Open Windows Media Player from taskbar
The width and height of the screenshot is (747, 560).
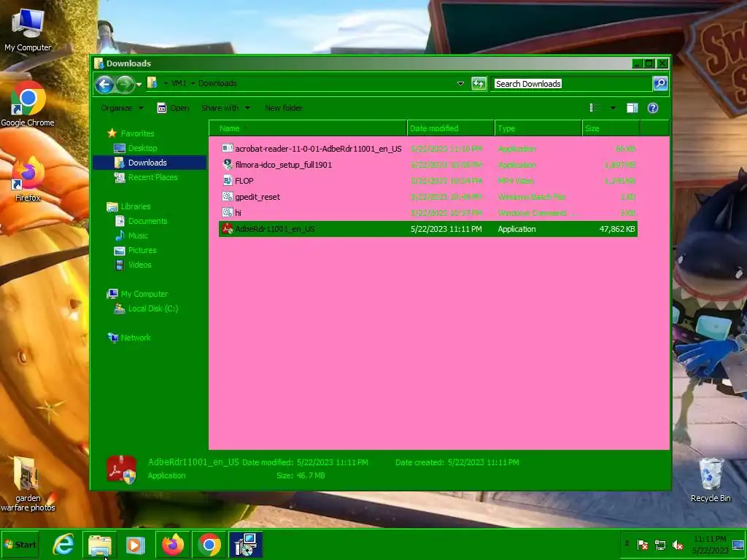point(135,545)
